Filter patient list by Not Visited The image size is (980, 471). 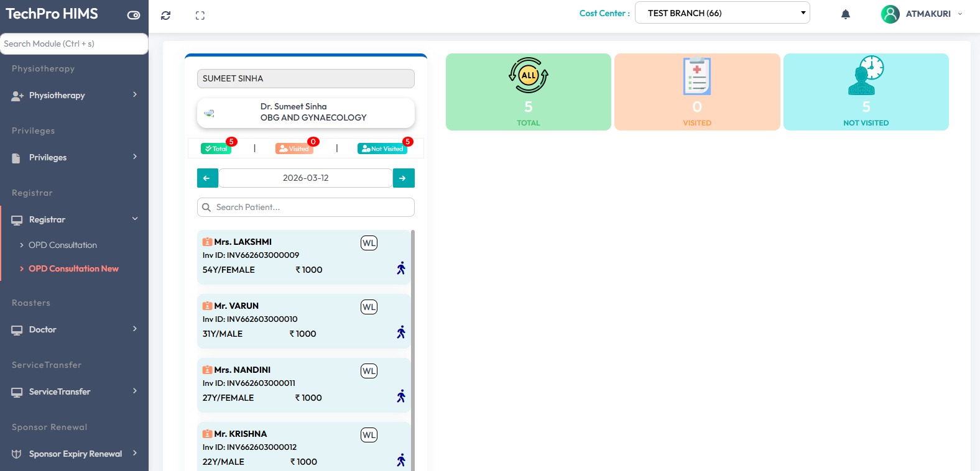click(x=382, y=149)
